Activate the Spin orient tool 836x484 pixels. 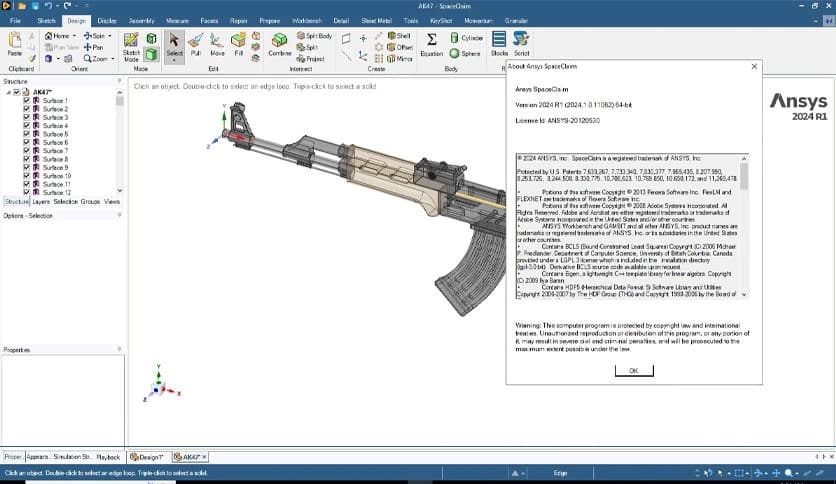click(94, 36)
